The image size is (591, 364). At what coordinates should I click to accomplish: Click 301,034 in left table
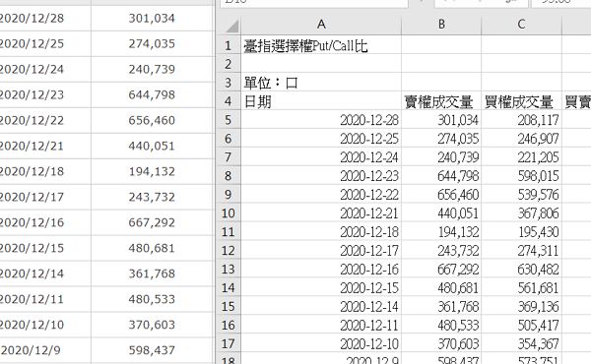pos(152,18)
